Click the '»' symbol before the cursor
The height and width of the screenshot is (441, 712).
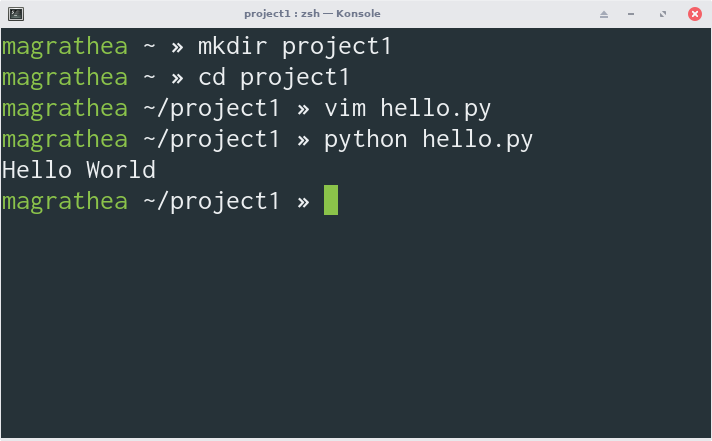click(303, 202)
